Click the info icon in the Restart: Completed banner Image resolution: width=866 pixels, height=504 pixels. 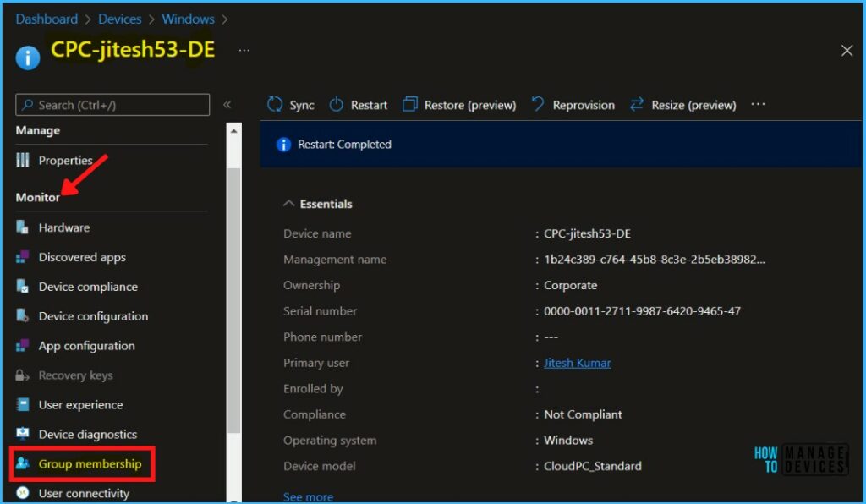tap(283, 144)
